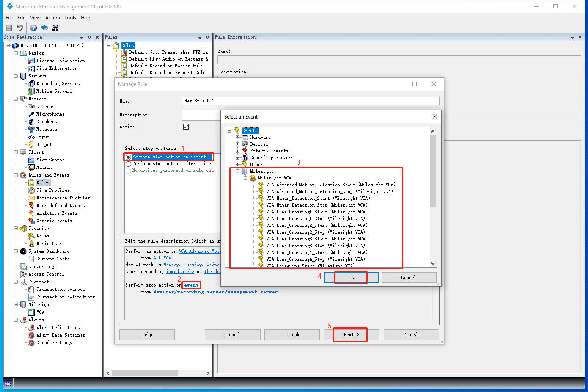Select Default Record on Motion Rule

point(166,66)
